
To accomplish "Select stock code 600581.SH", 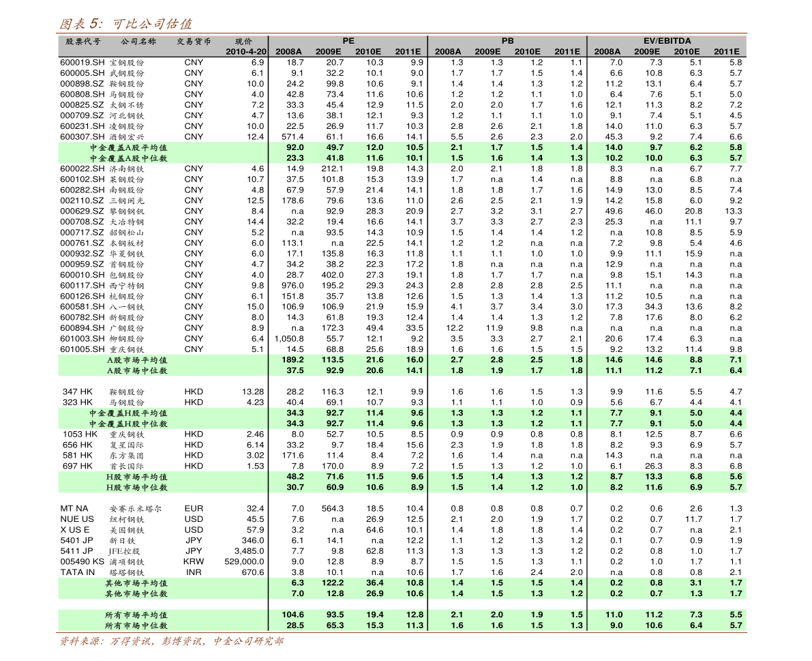I will (82, 307).
